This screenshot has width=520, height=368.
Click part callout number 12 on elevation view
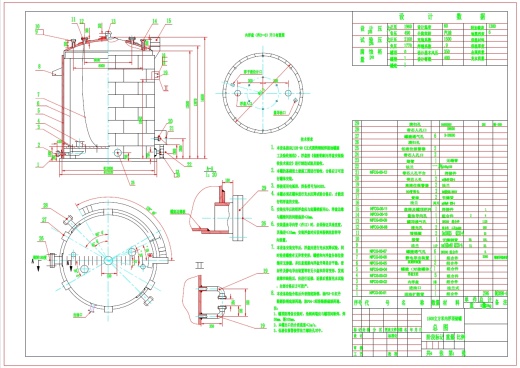click(x=82, y=21)
